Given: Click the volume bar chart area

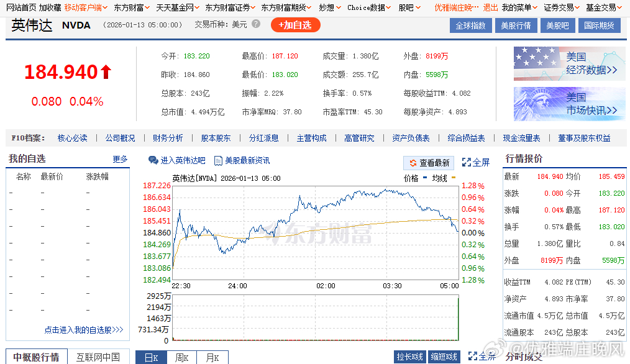Looking at the screenshot, I should pyautogui.click(x=316, y=318).
